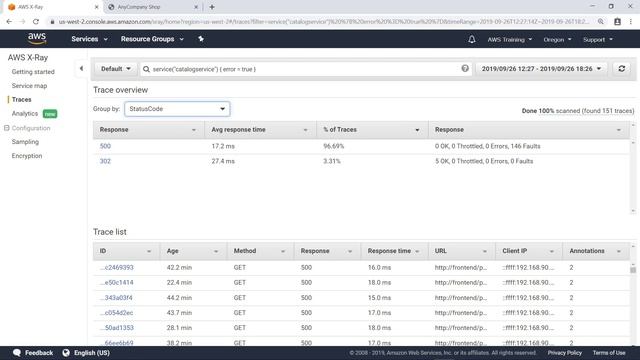
Task: Open the filter expression help icon
Action: click(x=465, y=69)
